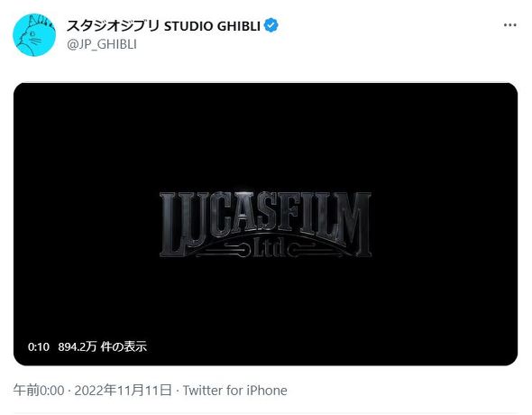Open the Twitter for iPhone source link
Image resolution: width=532 pixels, height=415 pixels.
[x=235, y=391]
